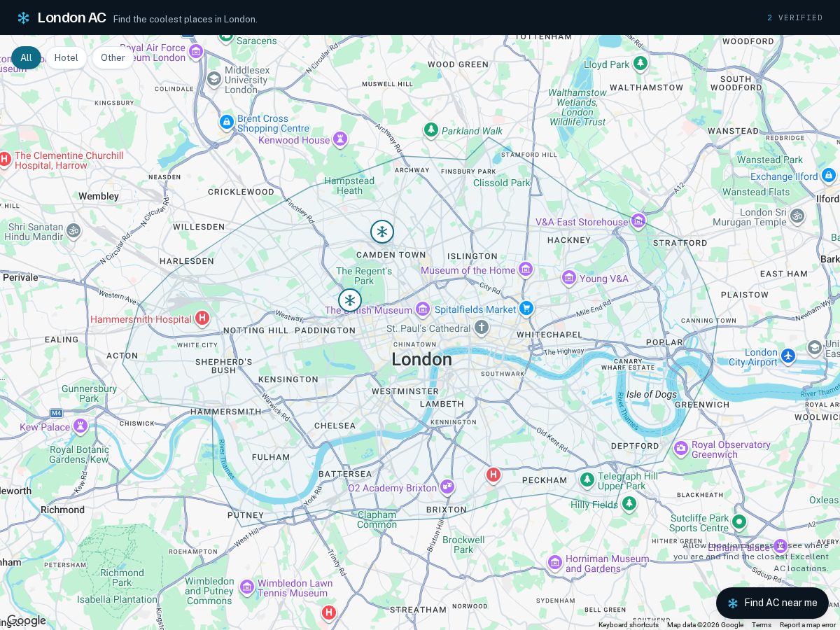This screenshot has height=630, width=840.
Task: Click the Clapham Common label
Action: pyautogui.click(x=377, y=519)
